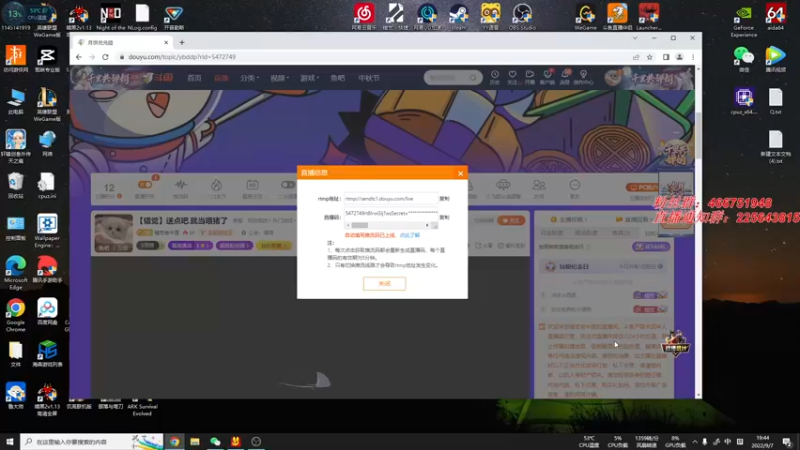The height and width of the screenshot is (450, 800).
Task: Expand the 分类 nav dropdown
Action: (249, 78)
